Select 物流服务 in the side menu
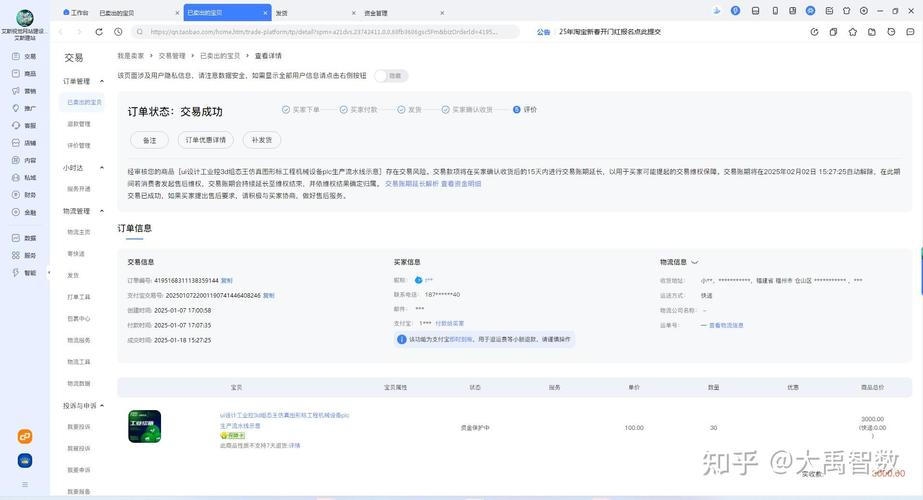Image resolution: width=923 pixels, height=500 pixels. pos(79,340)
